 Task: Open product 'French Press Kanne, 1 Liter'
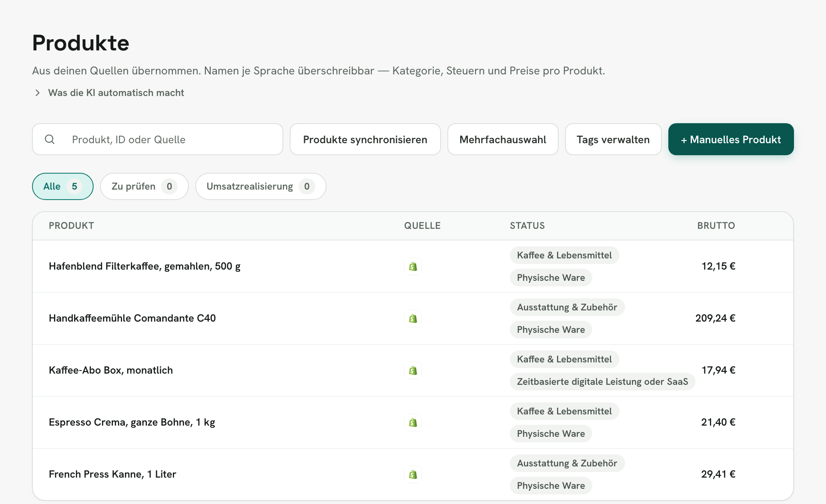[x=112, y=474]
